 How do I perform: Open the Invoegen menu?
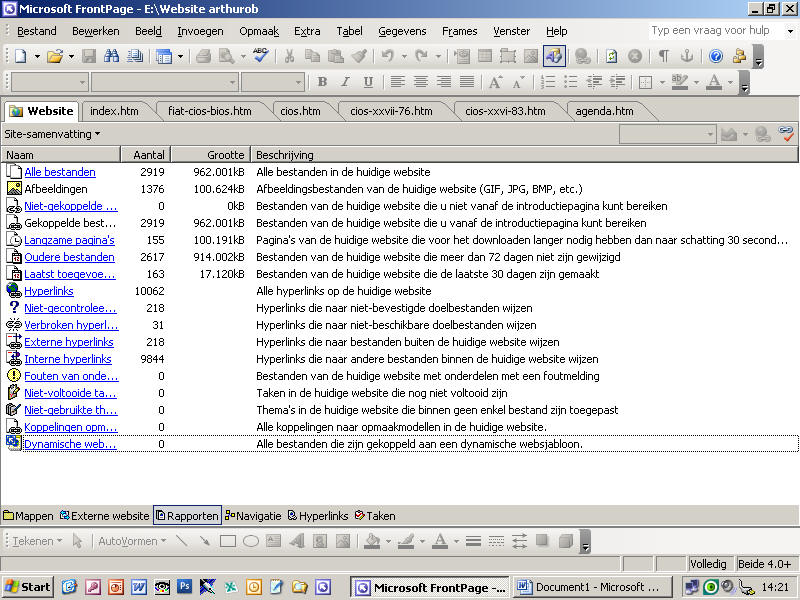pyautogui.click(x=200, y=31)
